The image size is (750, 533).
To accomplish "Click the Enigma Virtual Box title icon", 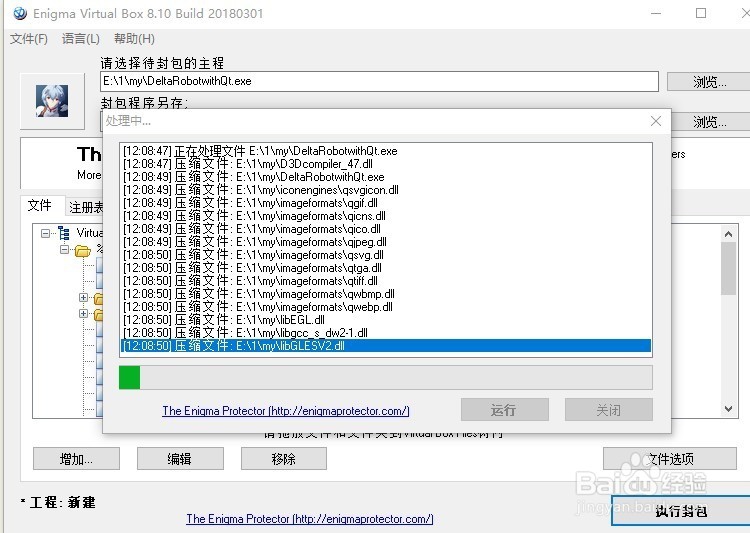I will coord(20,13).
